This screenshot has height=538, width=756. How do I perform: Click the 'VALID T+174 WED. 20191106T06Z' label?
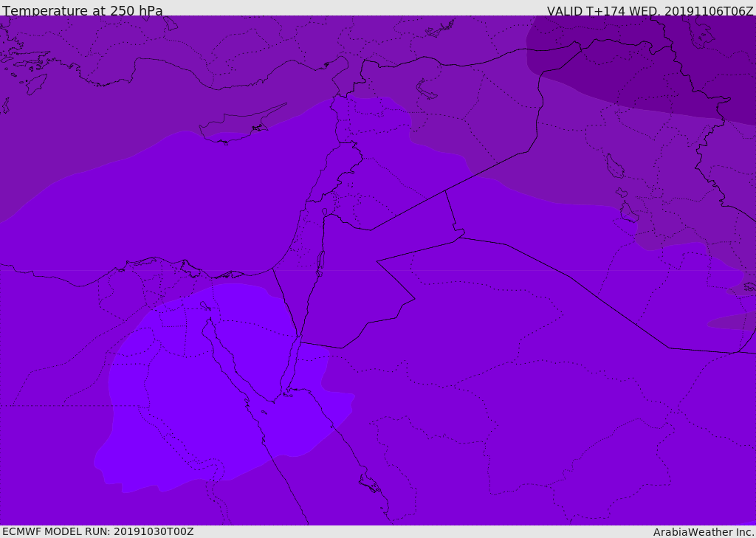650,10
